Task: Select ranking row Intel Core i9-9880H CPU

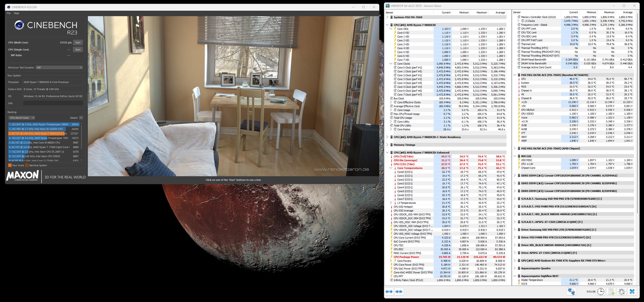Action: 44,143
